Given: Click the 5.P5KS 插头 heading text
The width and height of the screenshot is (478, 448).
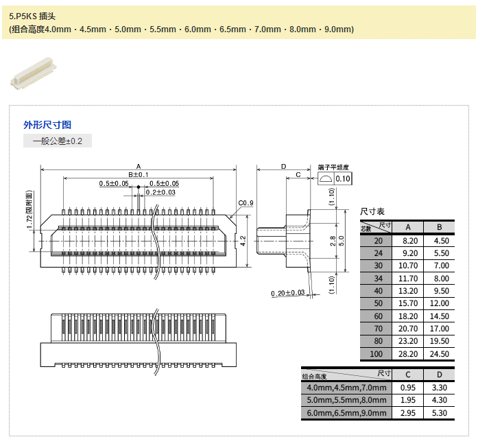Looking at the screenshot, I should pyautogui.click(x=32, y=15).
